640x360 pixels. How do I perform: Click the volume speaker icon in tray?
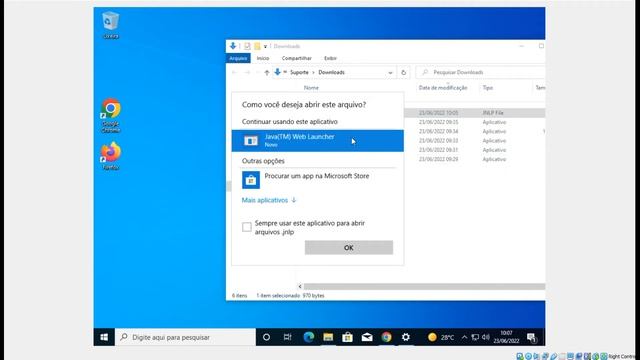point(486,337)
